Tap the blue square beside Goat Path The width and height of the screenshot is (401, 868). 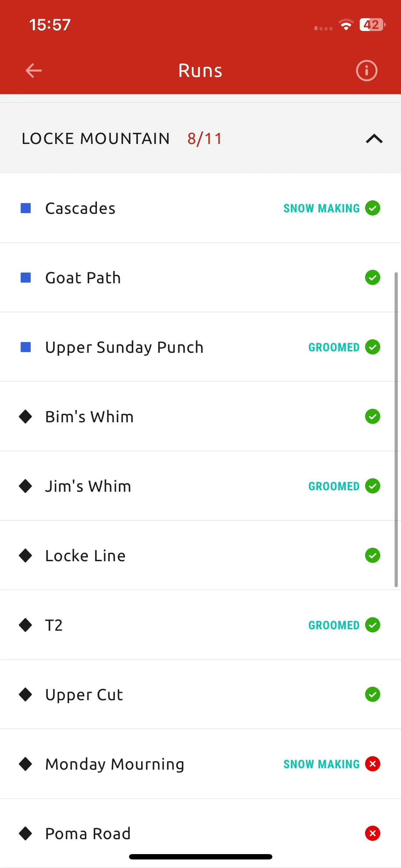click(x=26, y=278)
